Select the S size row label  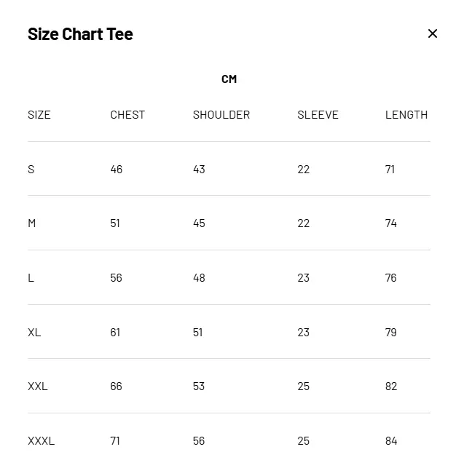pyautogui.click(x=31, y=169)
